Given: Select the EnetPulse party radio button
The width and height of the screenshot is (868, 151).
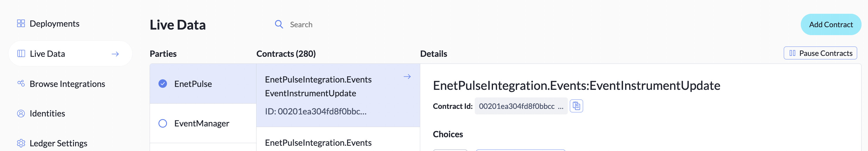Looking at the screenshot, I should pyautogui.click(x=163, y=83).
